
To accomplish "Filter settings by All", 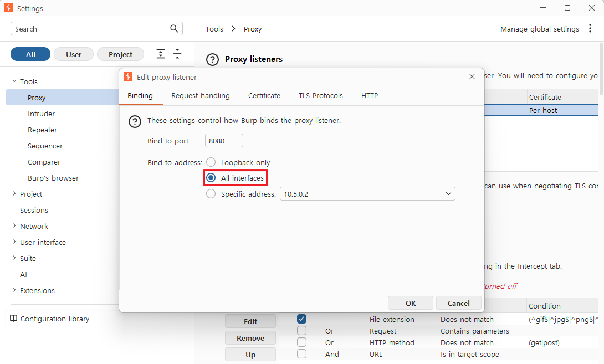I will (x=30, y=54).
